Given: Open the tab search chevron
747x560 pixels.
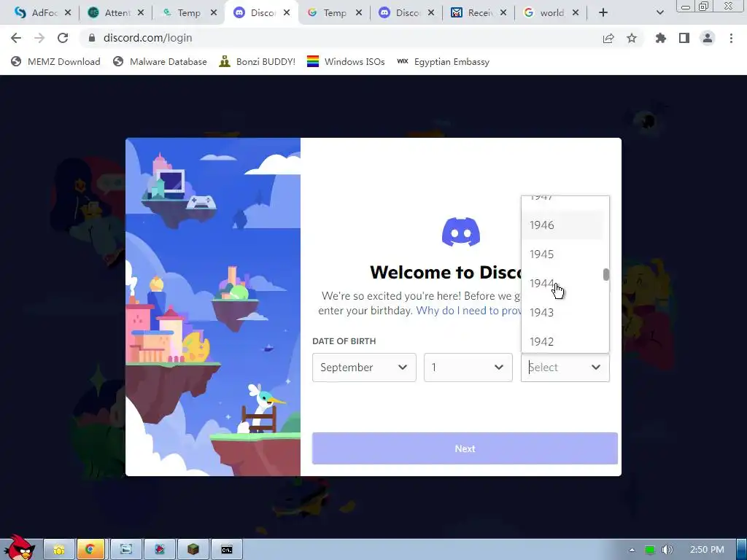Looking at the screenshot, I should click(x=659, y=13).
